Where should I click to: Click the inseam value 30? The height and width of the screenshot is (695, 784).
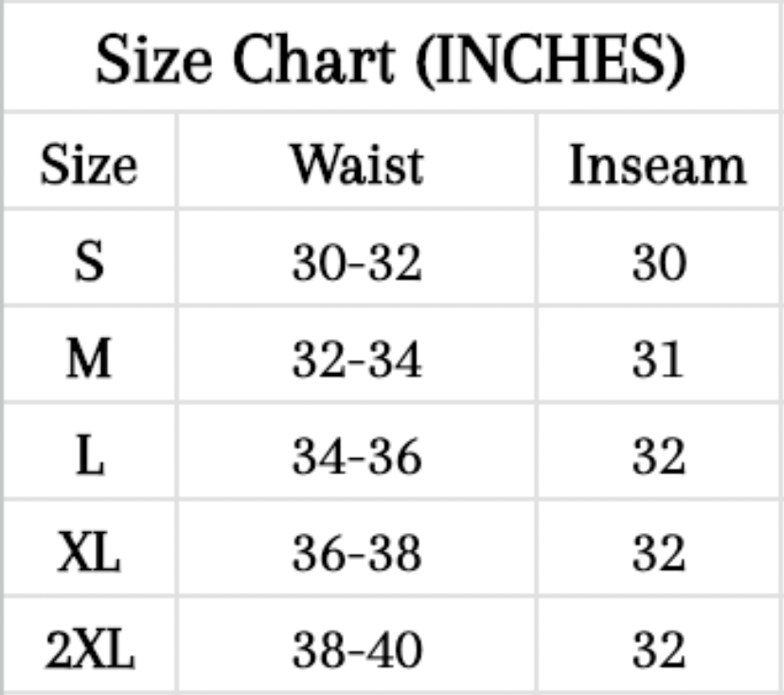point(658,262)
